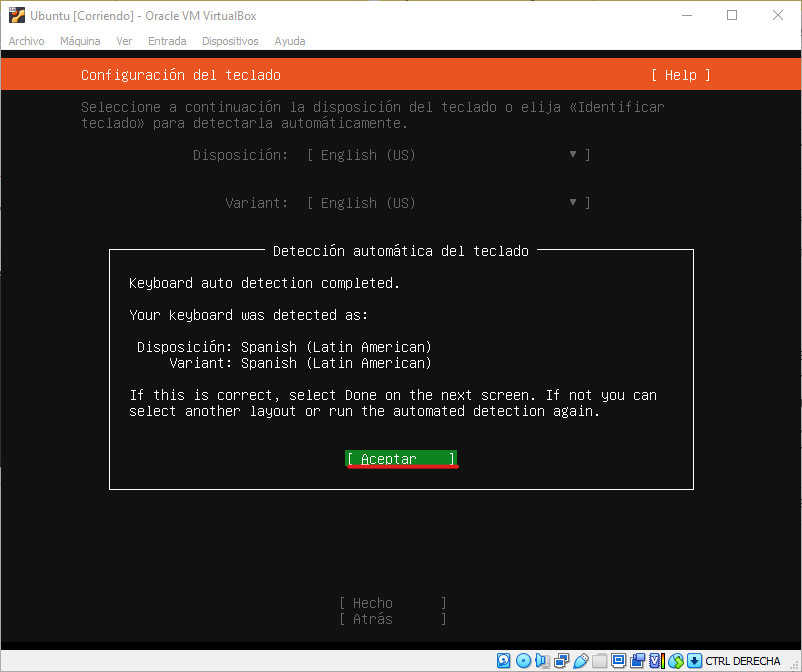Click the mouse integration globe icon
The width and height of the screenshot is (802, 672).
[676, 661]
